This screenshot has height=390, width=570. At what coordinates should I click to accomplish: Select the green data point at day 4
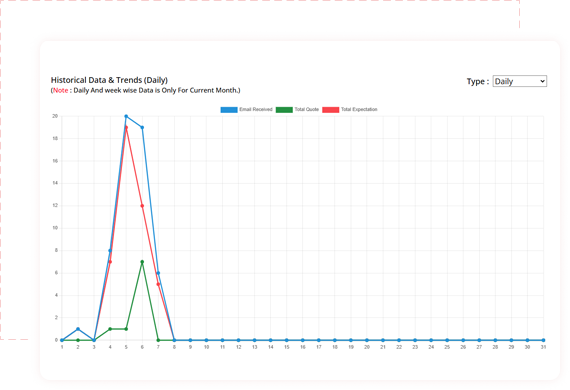[110, 329]
